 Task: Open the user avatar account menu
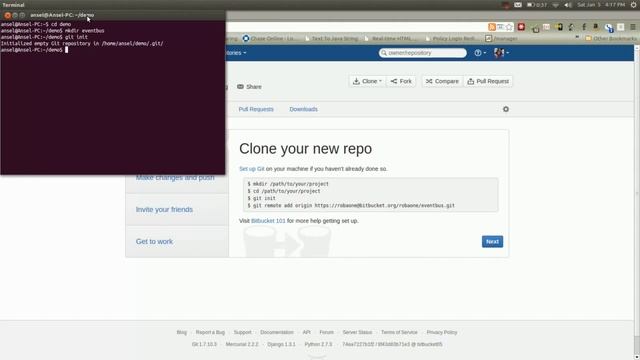pos(501,53)
